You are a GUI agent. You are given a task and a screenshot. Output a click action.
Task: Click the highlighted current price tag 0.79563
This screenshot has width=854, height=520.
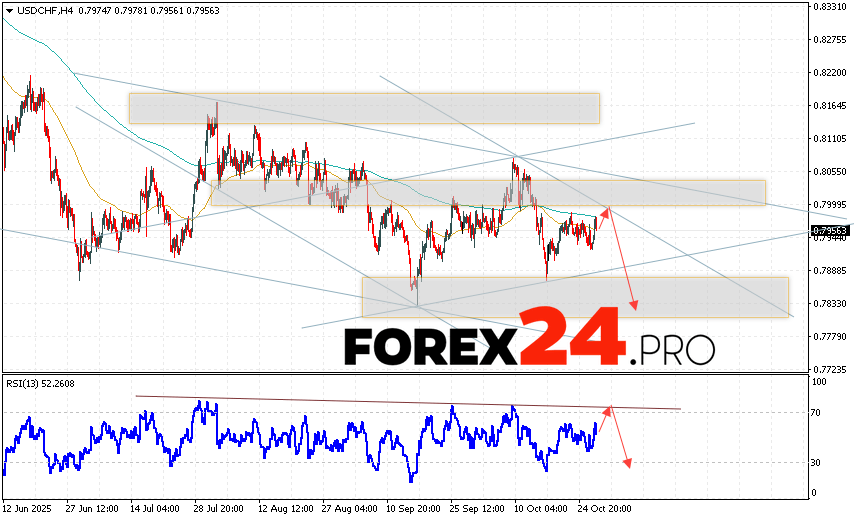pyautogui.click(x=831, y=232)
